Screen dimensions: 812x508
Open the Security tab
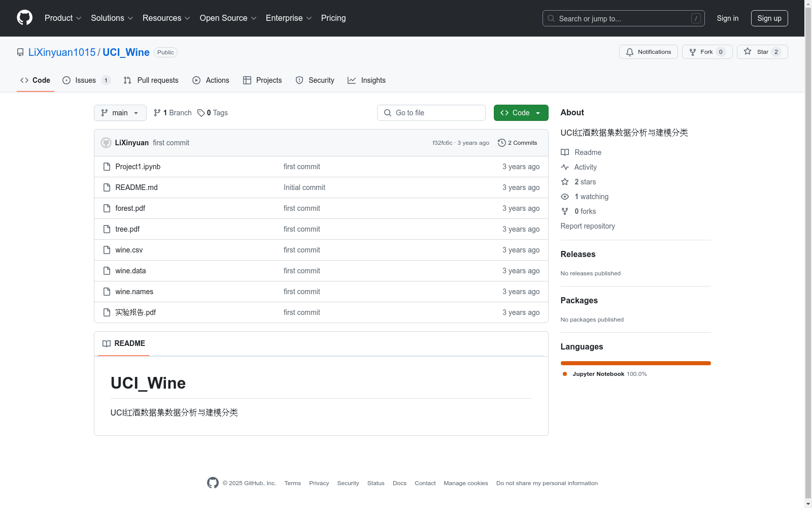pyautogui.click(x=315, y=80)
